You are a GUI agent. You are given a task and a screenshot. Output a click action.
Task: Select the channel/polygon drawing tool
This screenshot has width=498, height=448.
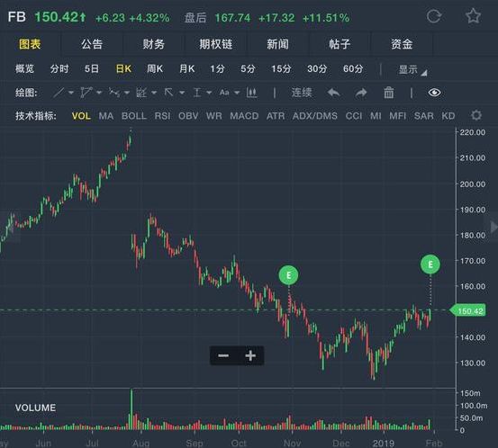pos(86,93)
